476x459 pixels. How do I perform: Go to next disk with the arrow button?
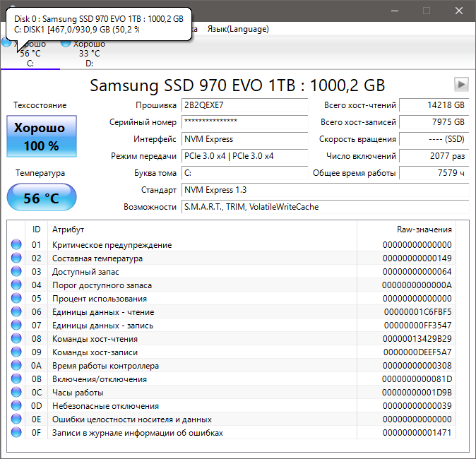coord(461,85)
